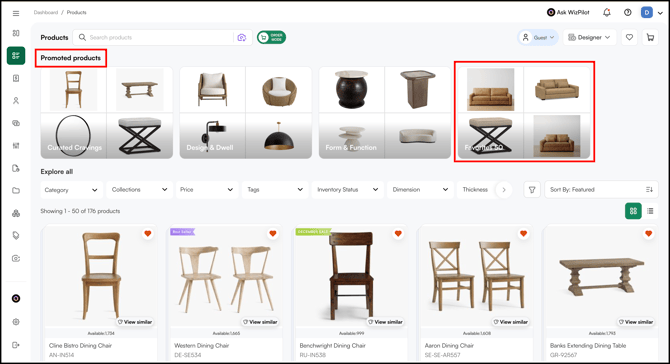Unfavorite the Western Dining Chair heart
This screenshot has width=670, height=364.
[x=273, y=233]
